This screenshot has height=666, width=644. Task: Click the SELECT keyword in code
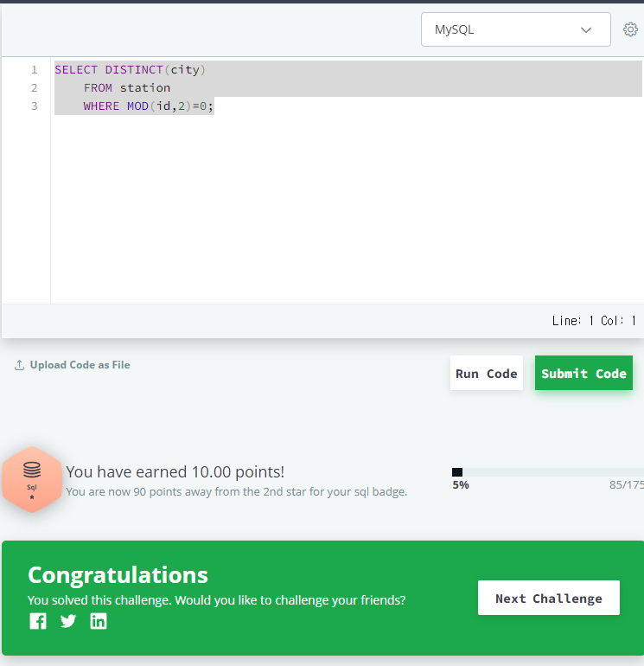[76, 70]
